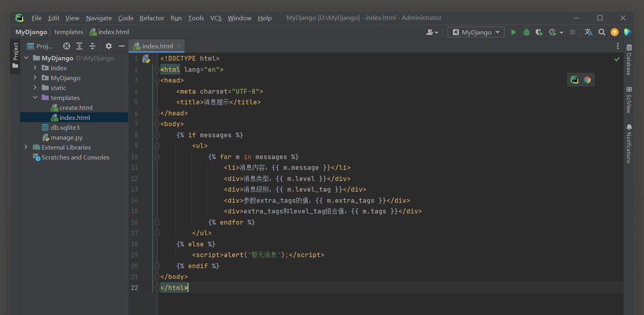The height and width of the screenshot is (315, 644).
Task: Click index.html breadcrumb in navigation bar
Action: [109, 32]
